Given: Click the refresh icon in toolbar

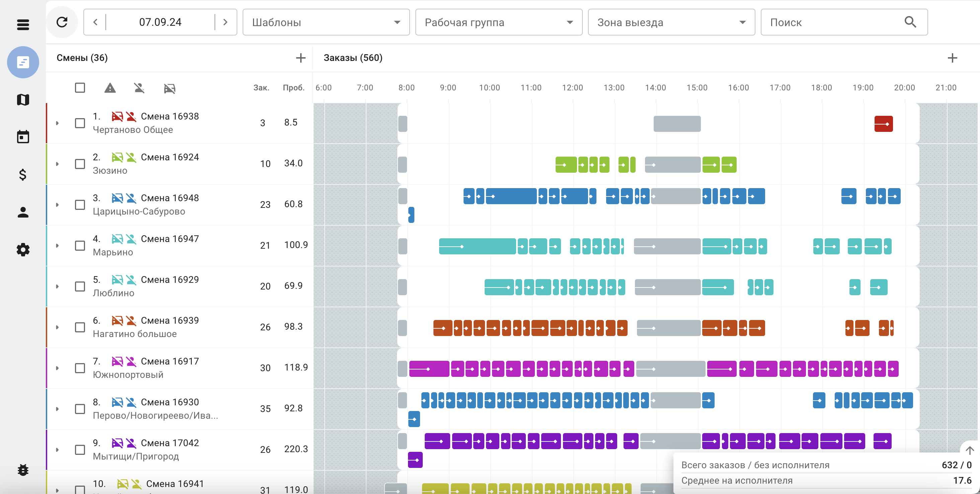Looking at the screenshot, I should click(62, 22).
